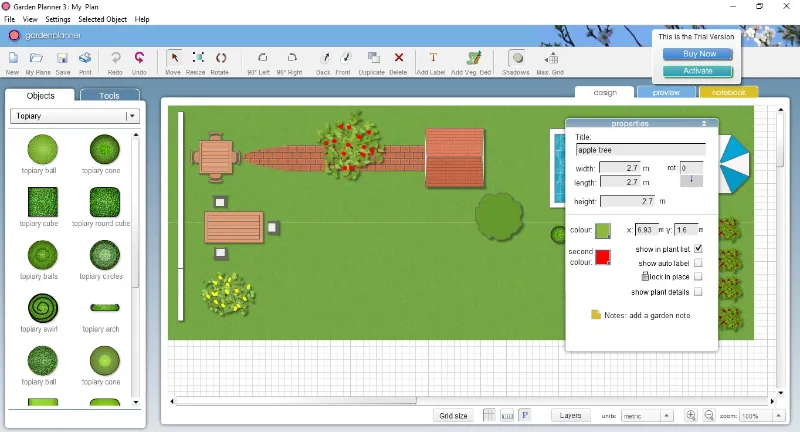Click the Add Label tool
The image size is (800, 432).
[x=432, y=60]
